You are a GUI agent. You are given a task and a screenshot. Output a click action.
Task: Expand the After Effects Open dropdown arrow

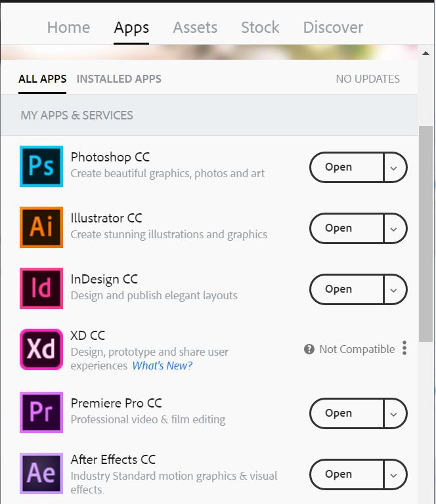394,474
